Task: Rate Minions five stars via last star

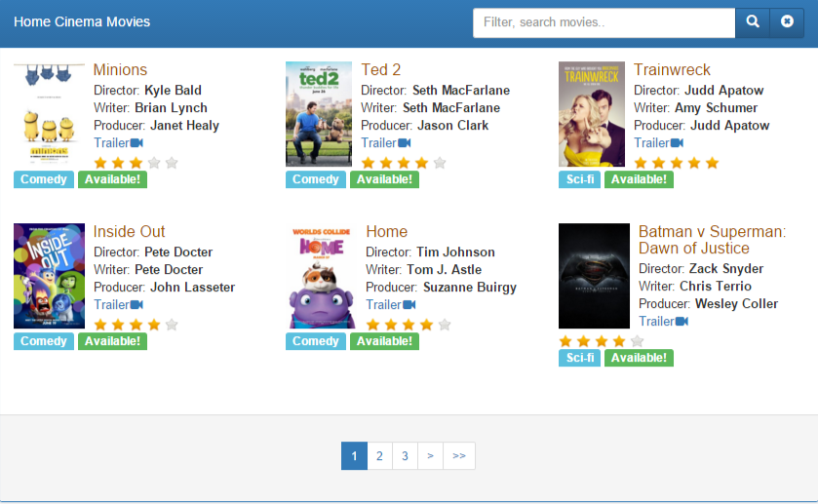Action: click(x=172, y=163)
